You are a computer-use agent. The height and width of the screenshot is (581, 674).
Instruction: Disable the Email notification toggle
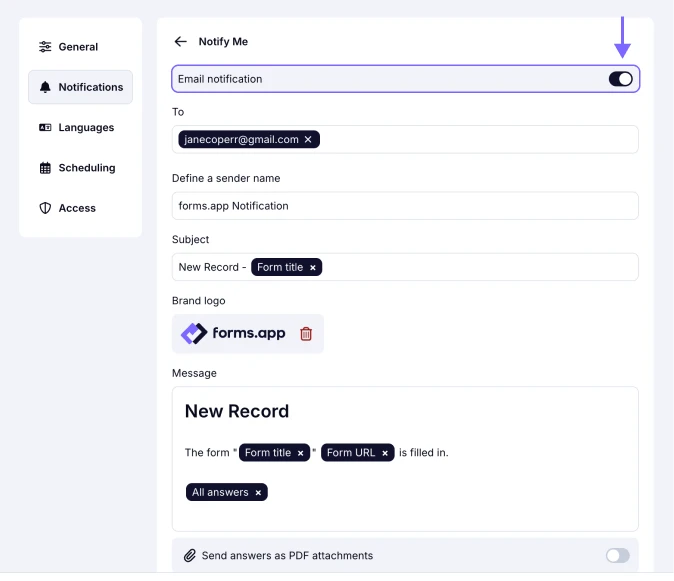point(620,79)
